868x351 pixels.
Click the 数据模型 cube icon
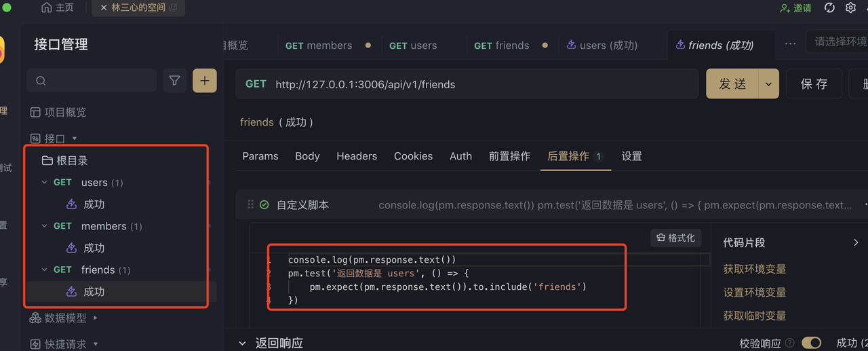[35, 318]
